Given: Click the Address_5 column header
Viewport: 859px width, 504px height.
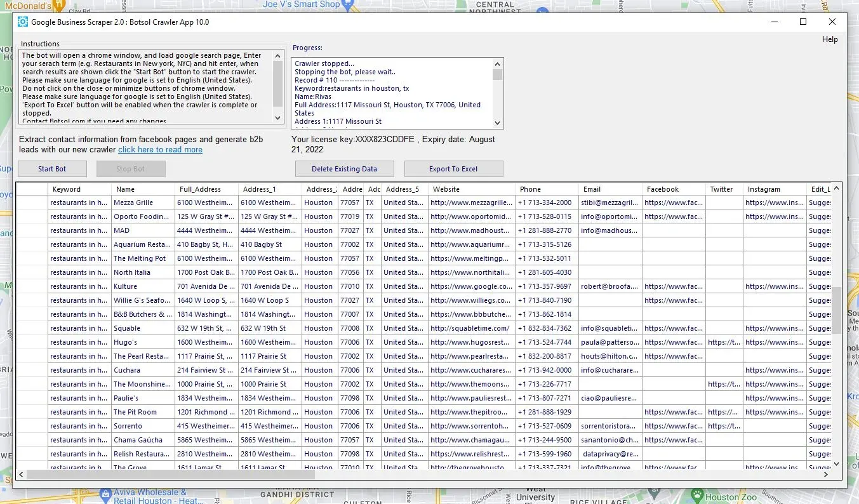Looking at the screenshot, I should pos(404,189).
